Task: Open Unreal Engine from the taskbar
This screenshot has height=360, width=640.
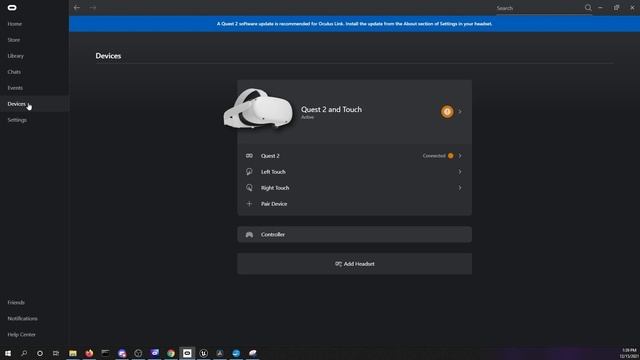Action: click(x=203, y=353)
